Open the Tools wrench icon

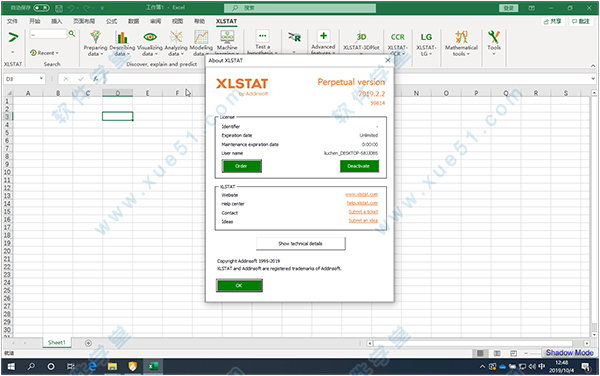pos(494,37)
